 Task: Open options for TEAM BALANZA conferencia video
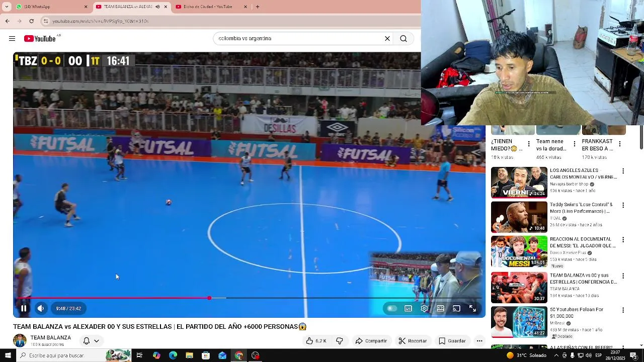[x=623, y=276]
